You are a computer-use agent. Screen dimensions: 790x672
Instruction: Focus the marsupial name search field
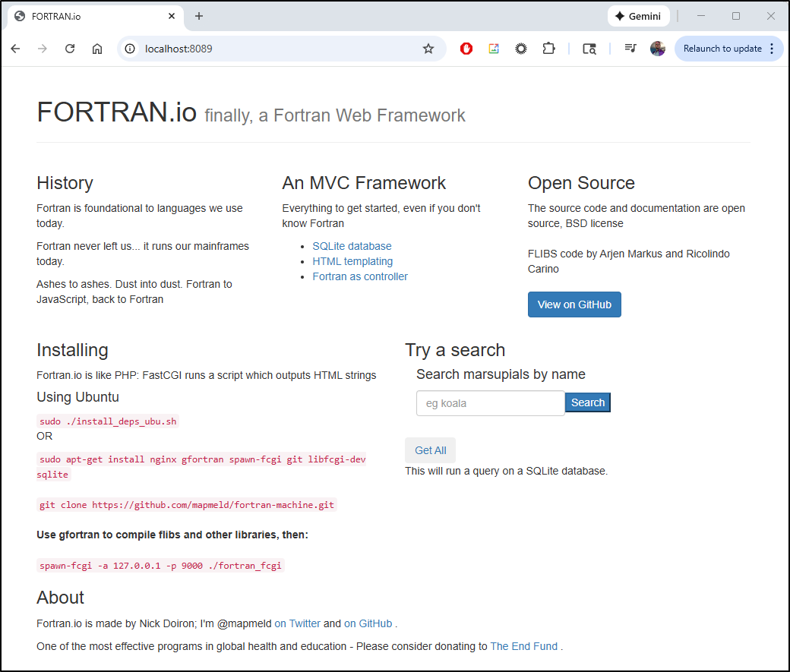(490, 403)
